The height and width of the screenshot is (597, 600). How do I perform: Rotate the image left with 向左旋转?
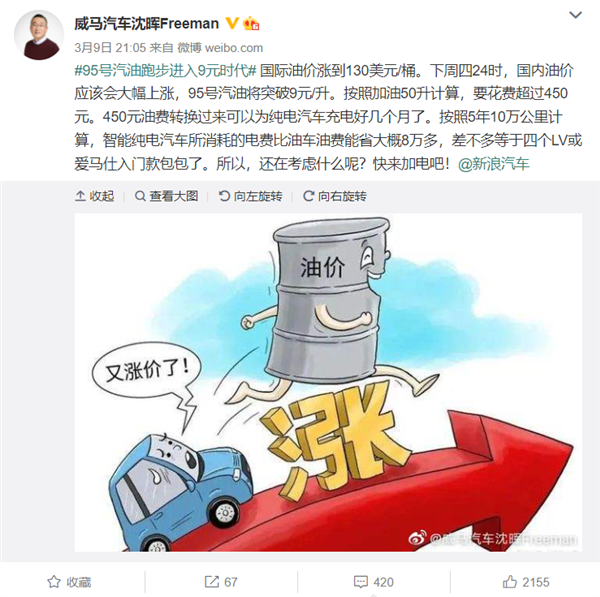click(x=250, y=196)
